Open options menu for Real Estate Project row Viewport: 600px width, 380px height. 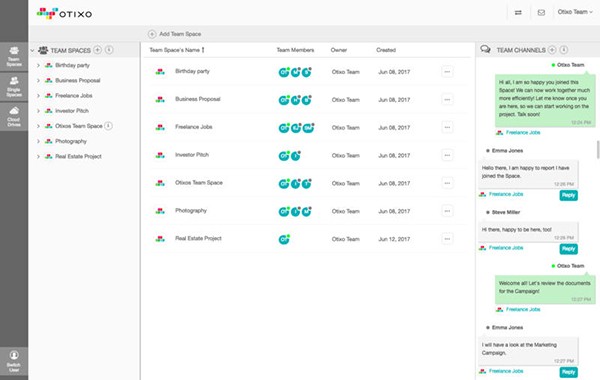[447, 239]
